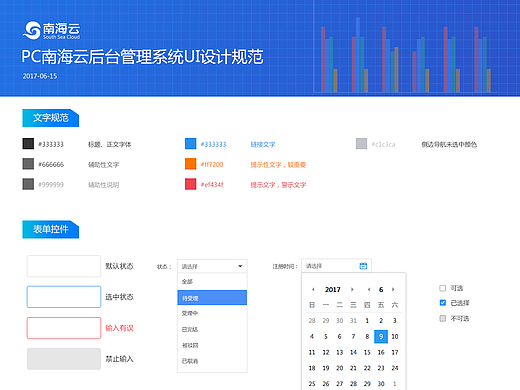Go to next year after 2017

(x=352, y=289)
